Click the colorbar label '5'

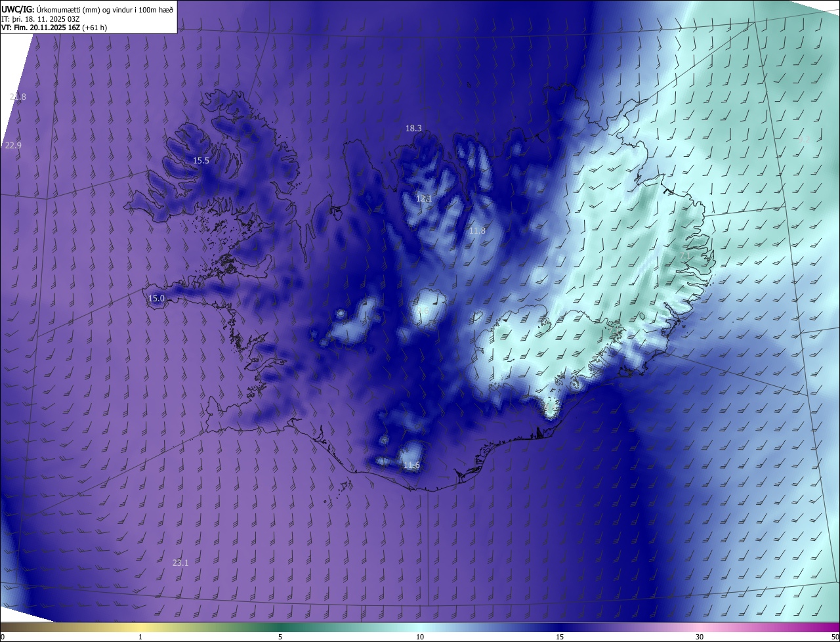[x=280, y=637]
